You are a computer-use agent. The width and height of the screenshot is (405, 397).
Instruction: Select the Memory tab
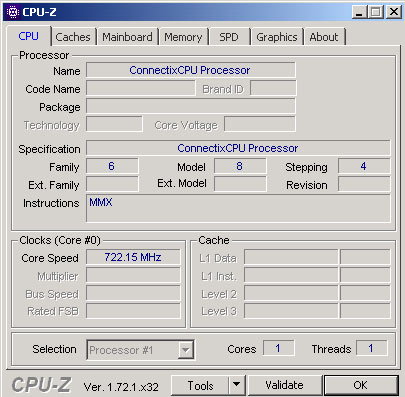(183, 37)
